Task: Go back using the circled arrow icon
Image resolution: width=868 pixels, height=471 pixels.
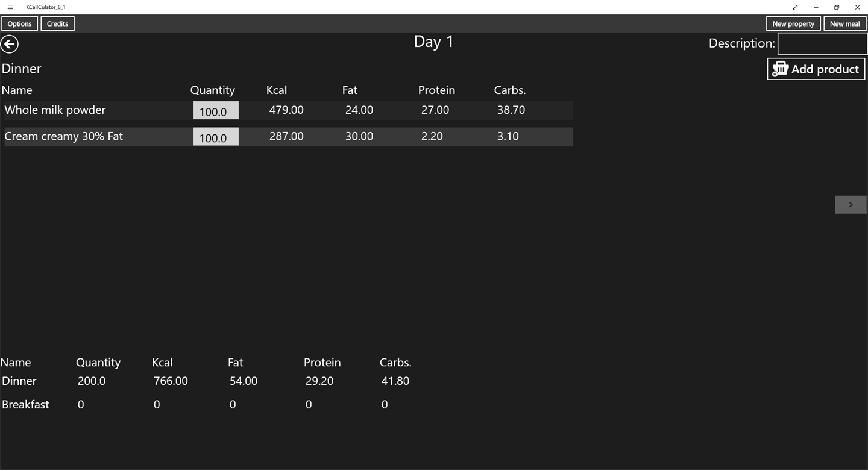Action: coord(10,44)
